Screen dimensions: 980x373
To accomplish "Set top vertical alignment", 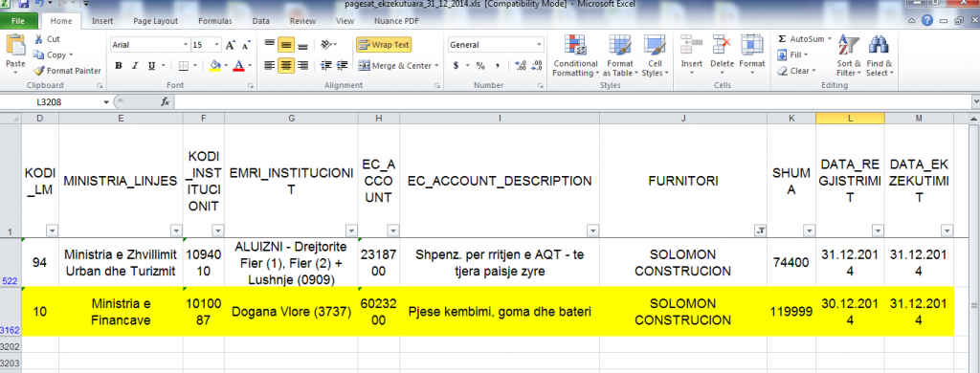I will [269, 45].
